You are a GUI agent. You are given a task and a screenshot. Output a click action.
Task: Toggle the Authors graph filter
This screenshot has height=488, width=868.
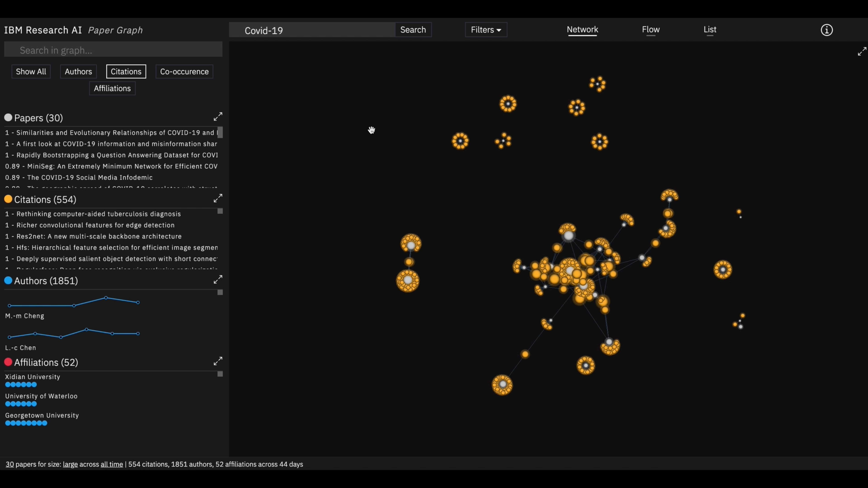tap(78, 71)
